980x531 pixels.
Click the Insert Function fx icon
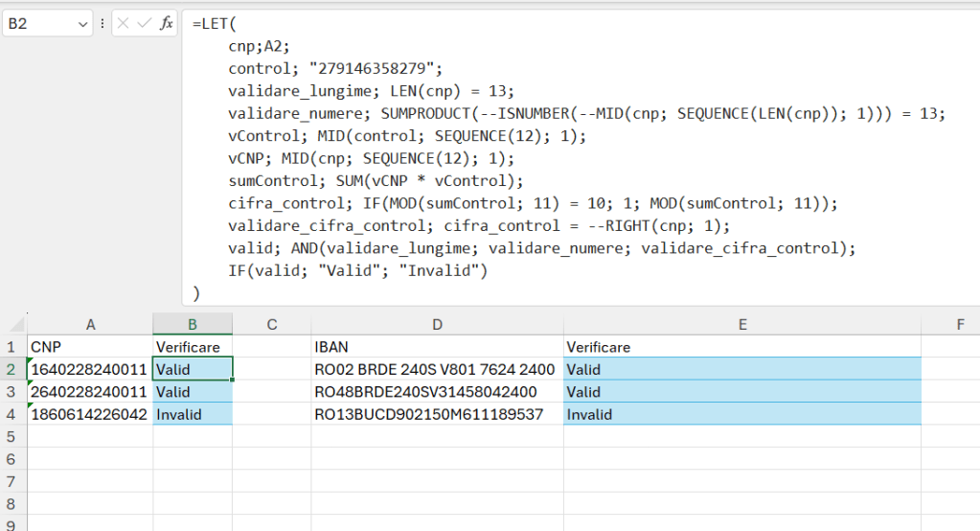[x=166, y=23]
